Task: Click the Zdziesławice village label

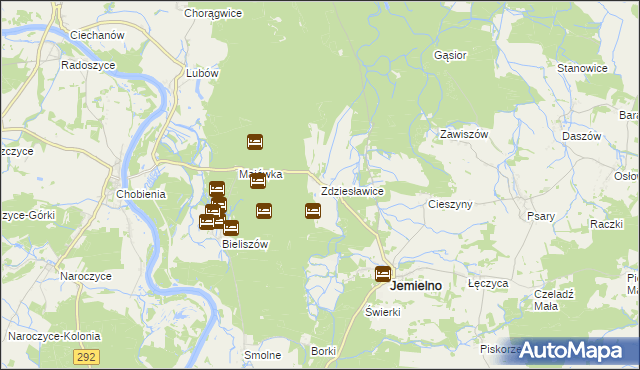Action: [x=352, y=191]
